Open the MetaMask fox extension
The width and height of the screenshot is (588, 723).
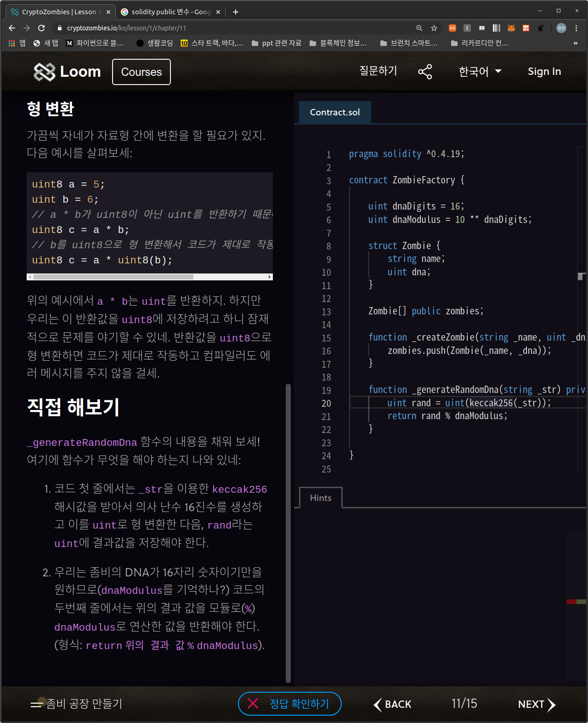pos(511,28)
